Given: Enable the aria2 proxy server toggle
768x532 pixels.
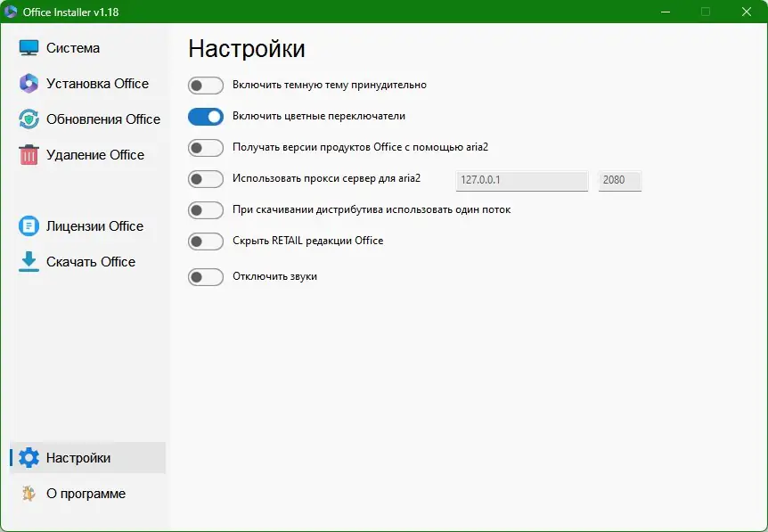Looking at the screenshot, I should click(x=205, y=179).
